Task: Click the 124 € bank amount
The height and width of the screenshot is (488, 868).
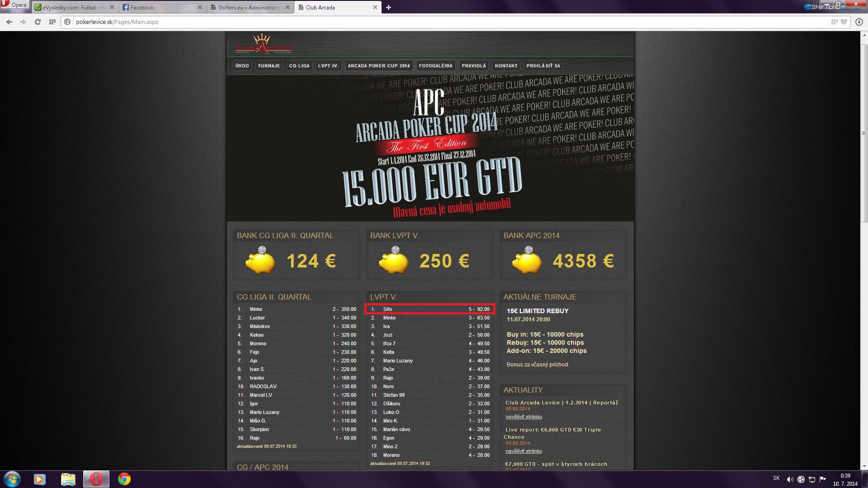Action: pyautogui.click(x=311, y=261)
